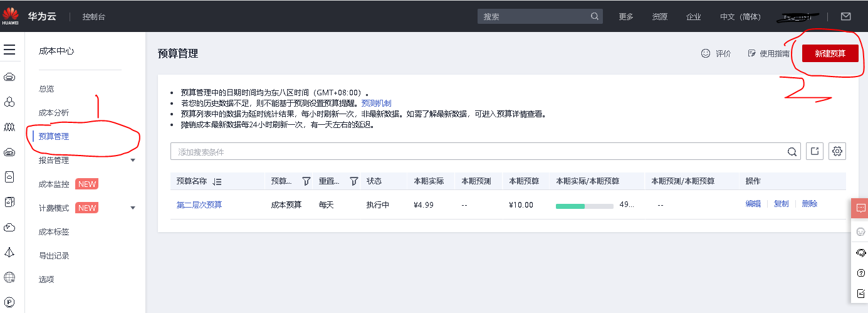
Task: Click the 状态 column header
Action: [374, 181]
